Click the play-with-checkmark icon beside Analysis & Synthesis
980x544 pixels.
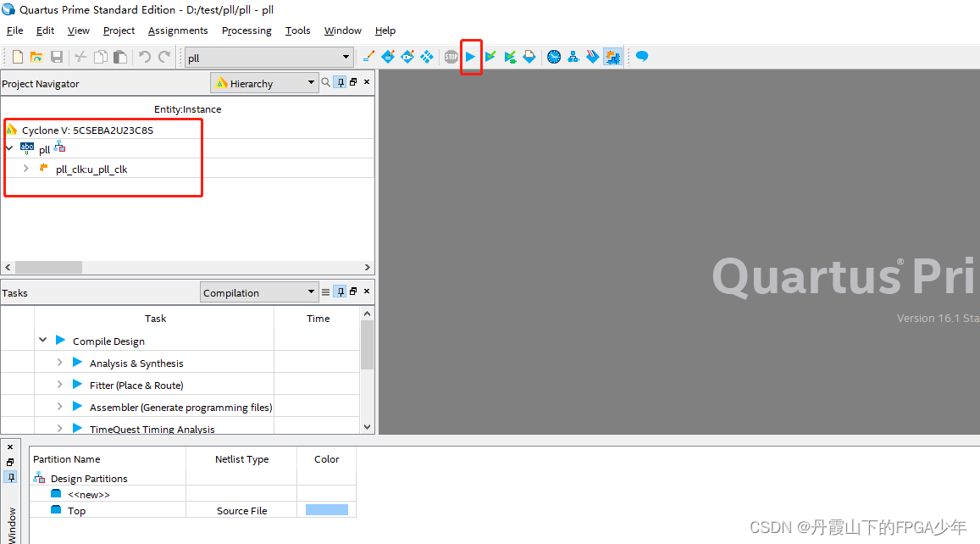(510, 57)
